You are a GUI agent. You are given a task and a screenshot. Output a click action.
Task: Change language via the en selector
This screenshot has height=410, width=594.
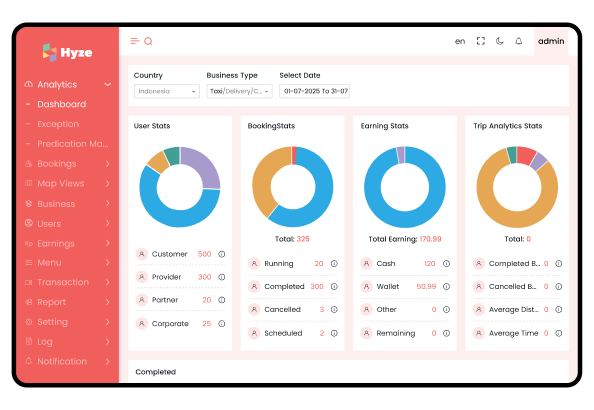tap(460, 41)
